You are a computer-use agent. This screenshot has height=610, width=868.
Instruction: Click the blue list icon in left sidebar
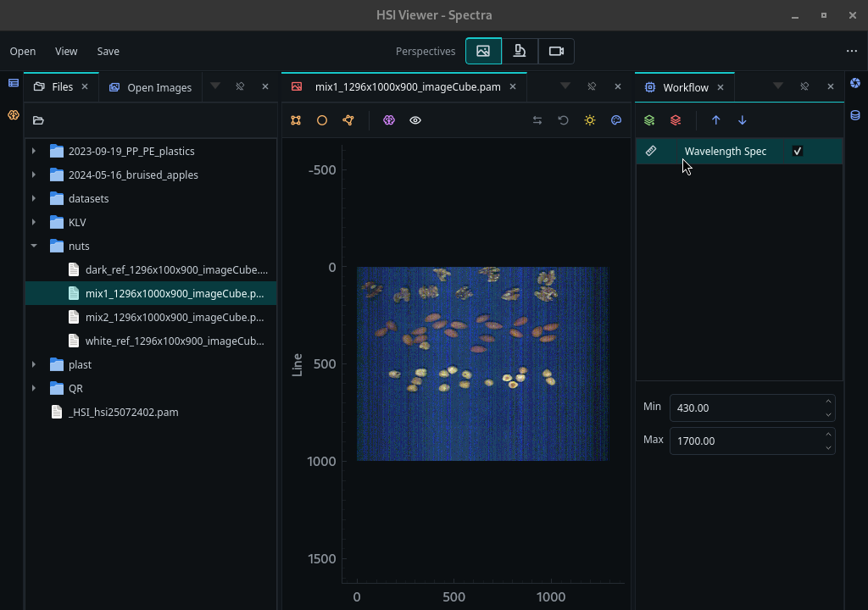tap(14, 83)
